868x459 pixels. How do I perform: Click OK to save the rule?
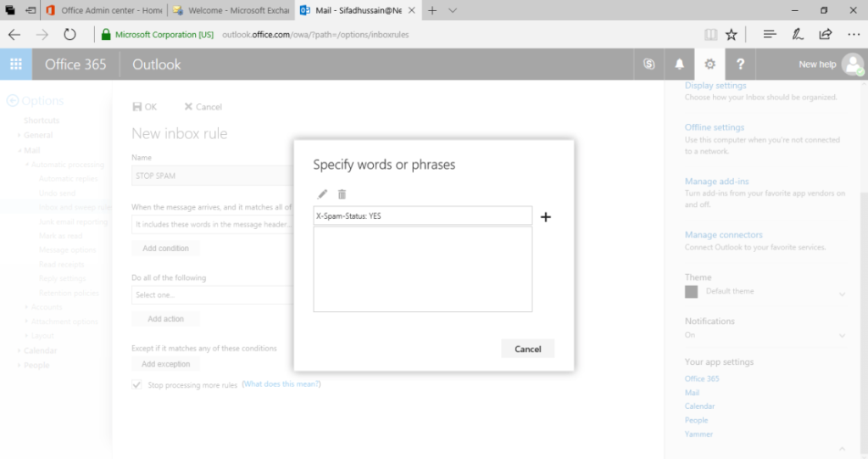[144, 107]
